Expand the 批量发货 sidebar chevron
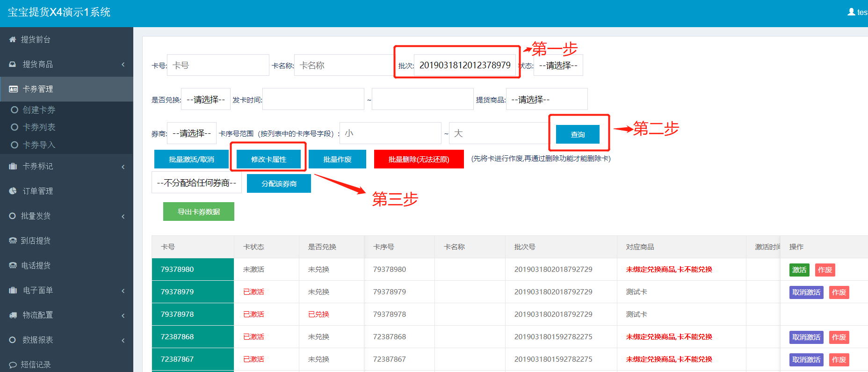Image resolution: width=868 pixels, height=372 pixels. pos(123,216)
